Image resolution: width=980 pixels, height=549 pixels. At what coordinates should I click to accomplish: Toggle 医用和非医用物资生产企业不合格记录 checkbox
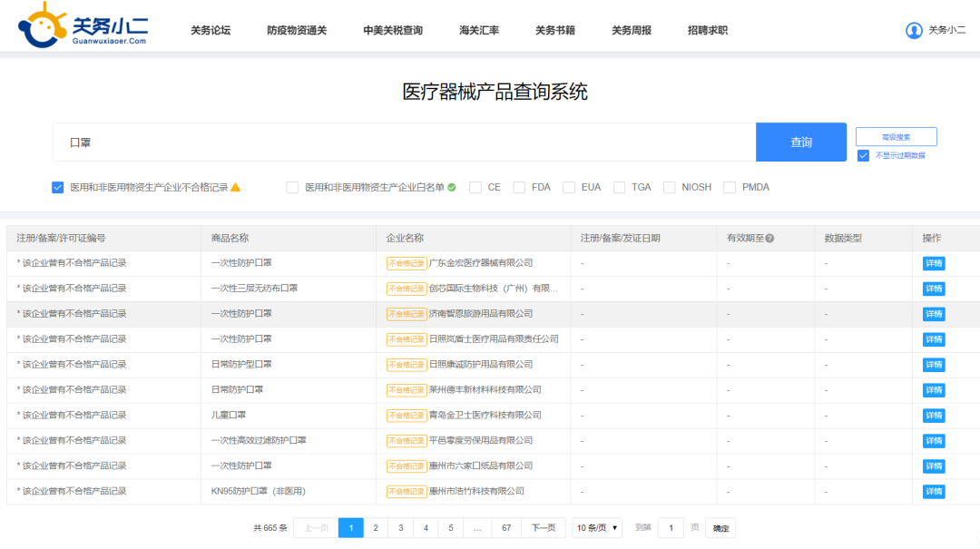pos(57,187)
